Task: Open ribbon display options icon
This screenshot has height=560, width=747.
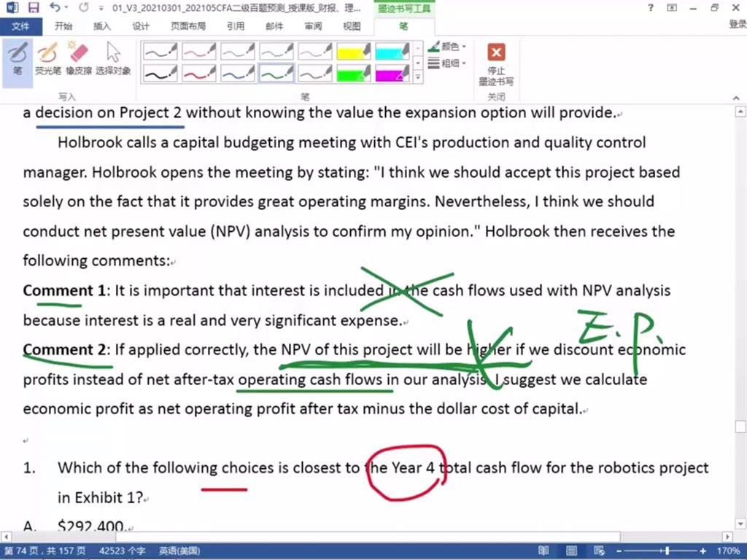Action: [672, 7]
